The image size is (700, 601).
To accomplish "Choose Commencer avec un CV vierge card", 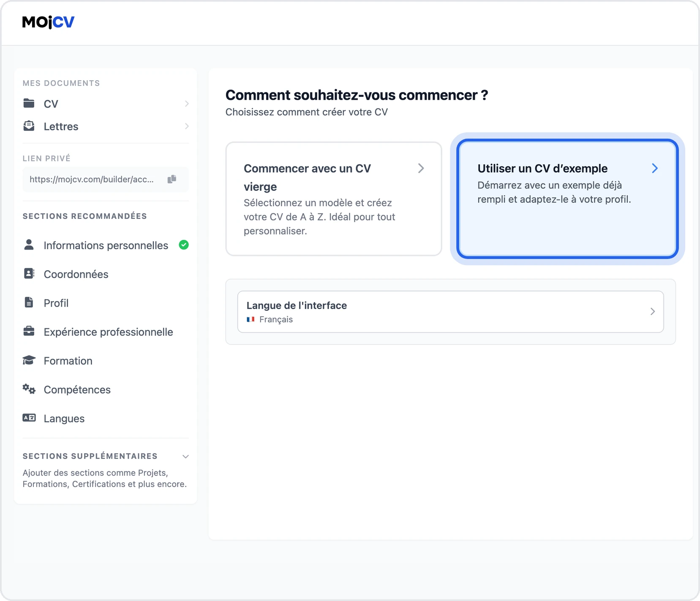I will pyautogui.click(x=334, y=199).
